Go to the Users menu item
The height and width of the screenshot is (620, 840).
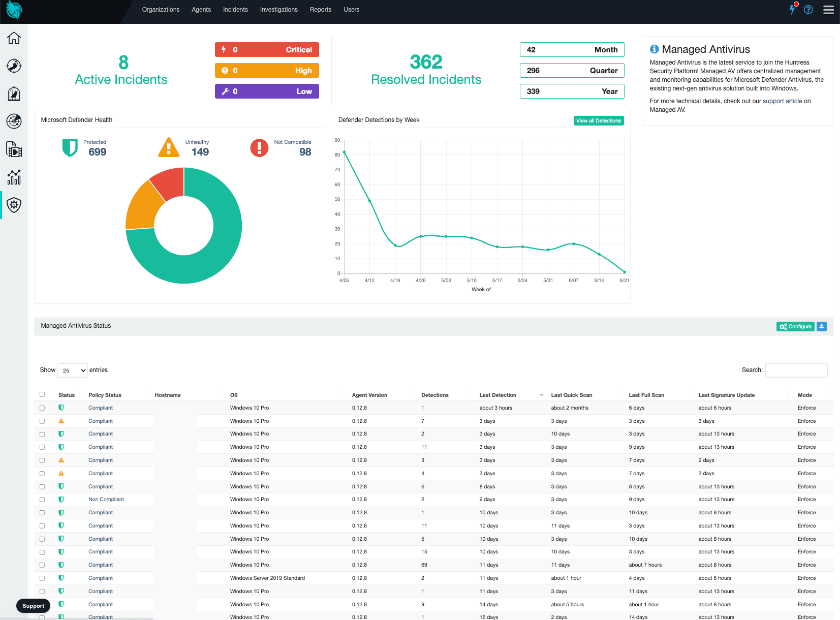352,10
